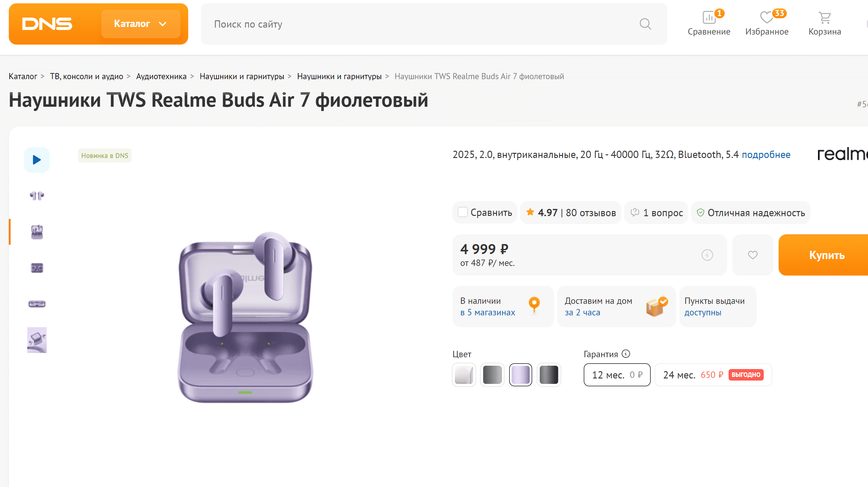Open the Корзина cart icon

[x=825, y=18]
